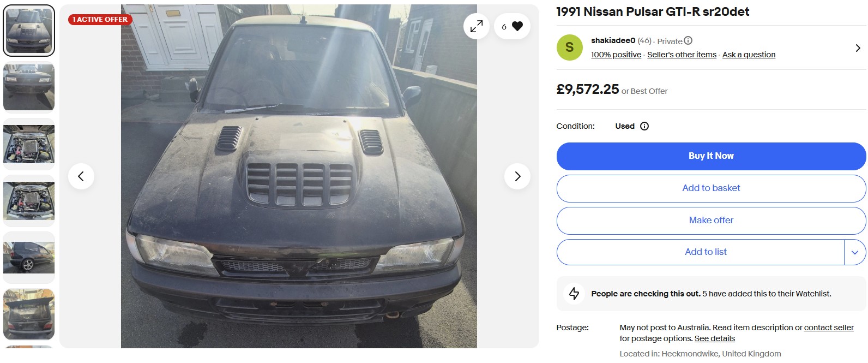Image resolution: width=868 pixels, height=363 pixels.
Task: View postage See details link
Action: (x=715, y=338)
